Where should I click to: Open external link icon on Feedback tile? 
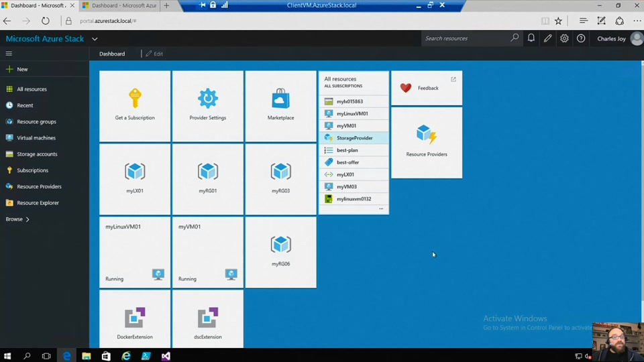tap(453, 79)
